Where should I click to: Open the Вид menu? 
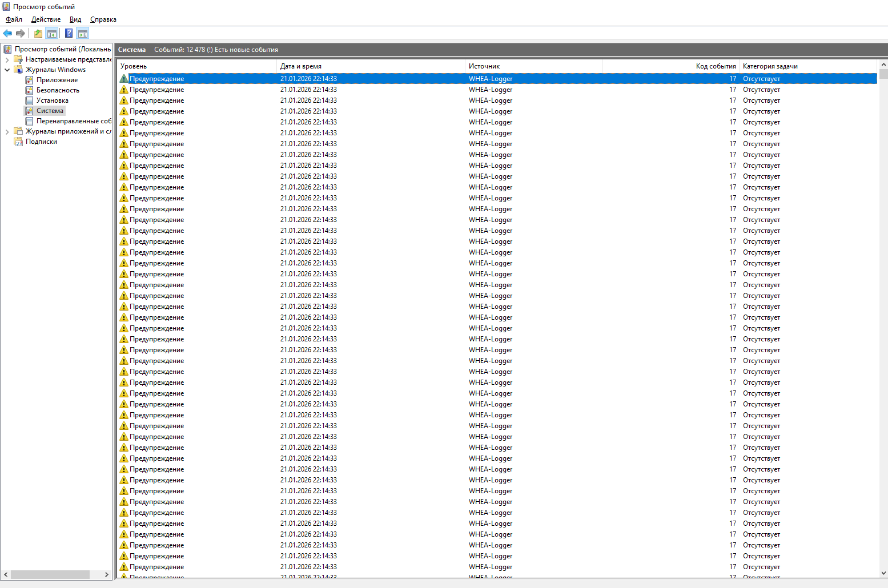click(75, 19)
